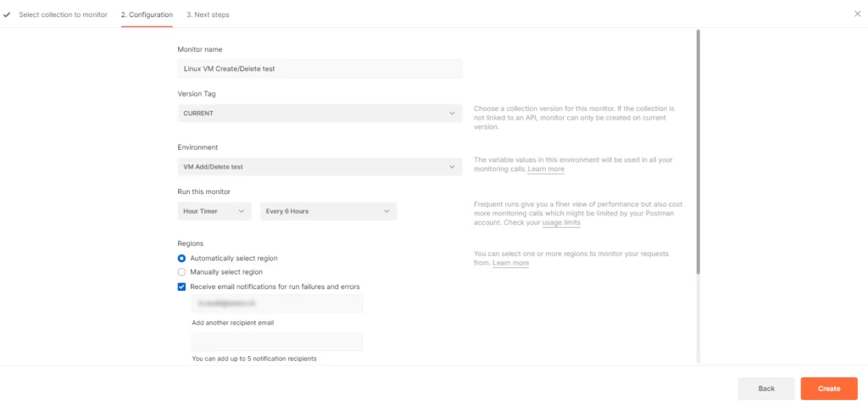This screenshot has height=412, width=868.
Task: Click the empty additional recipient email field
Action: tap(277, 342)
